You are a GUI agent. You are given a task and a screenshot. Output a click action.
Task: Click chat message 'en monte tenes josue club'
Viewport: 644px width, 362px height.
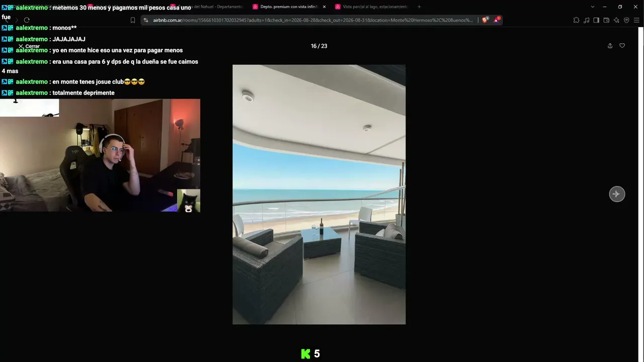coord(99,82)
